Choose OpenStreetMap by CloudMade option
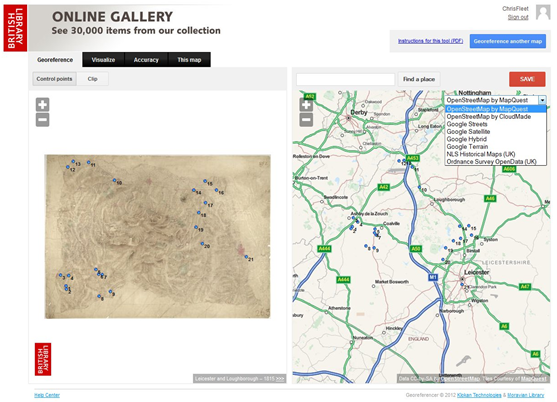 [496, 116]
